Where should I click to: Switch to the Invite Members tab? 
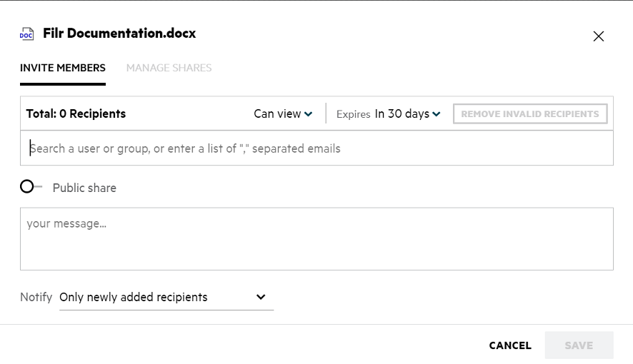tap(63, 68)
